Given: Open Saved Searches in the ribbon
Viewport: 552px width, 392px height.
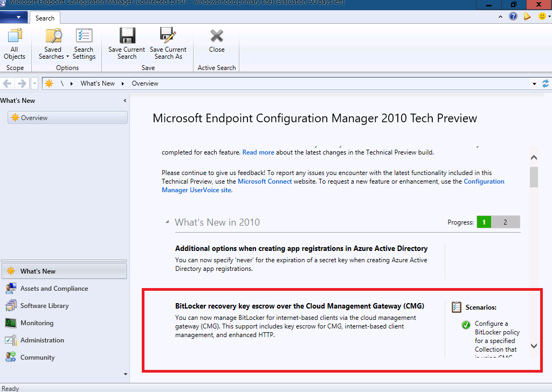Looking at the screenshot, I should pos(53,44).
